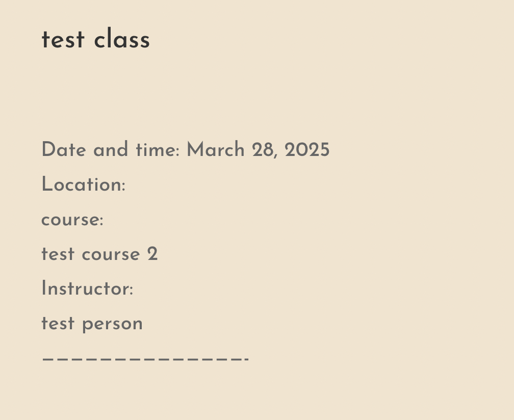Viewport: 514px width, 420px height.
Task: Click the lowercase "course:" label
Action: pyautogui.click(x=72, y=220)
